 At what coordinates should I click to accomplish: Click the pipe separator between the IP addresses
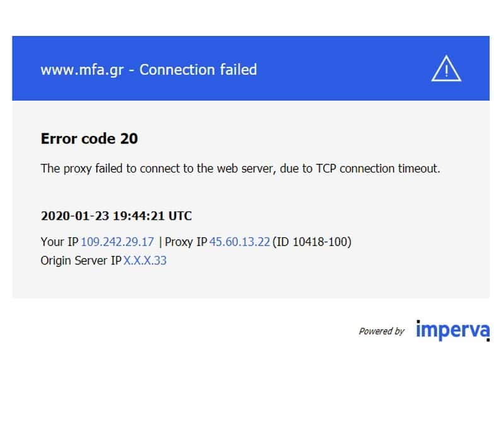click(160, 242)
